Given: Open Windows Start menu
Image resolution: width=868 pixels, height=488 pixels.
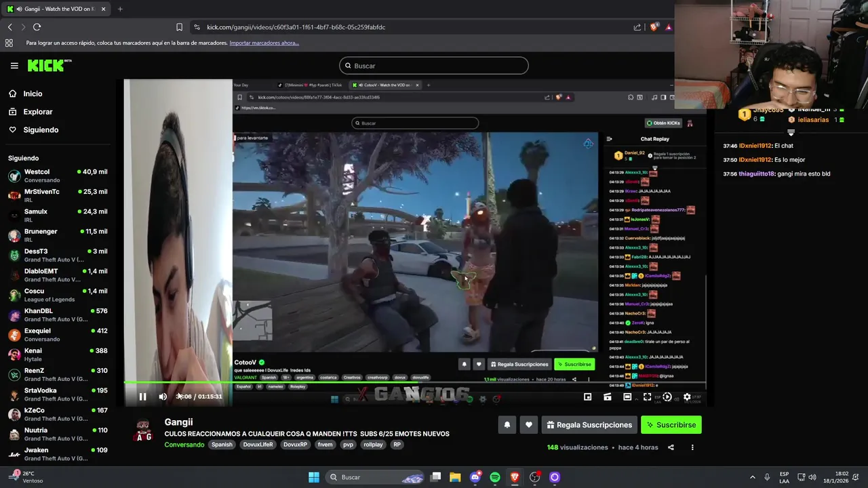Looking at the screenshot, I should (314, 477).
